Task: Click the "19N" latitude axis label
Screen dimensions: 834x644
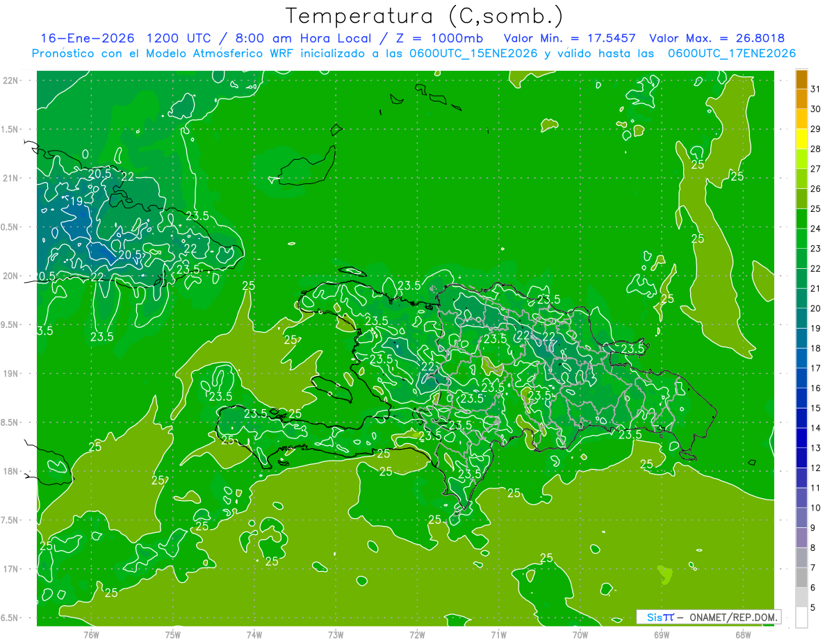Action: [x=11, y=374]
